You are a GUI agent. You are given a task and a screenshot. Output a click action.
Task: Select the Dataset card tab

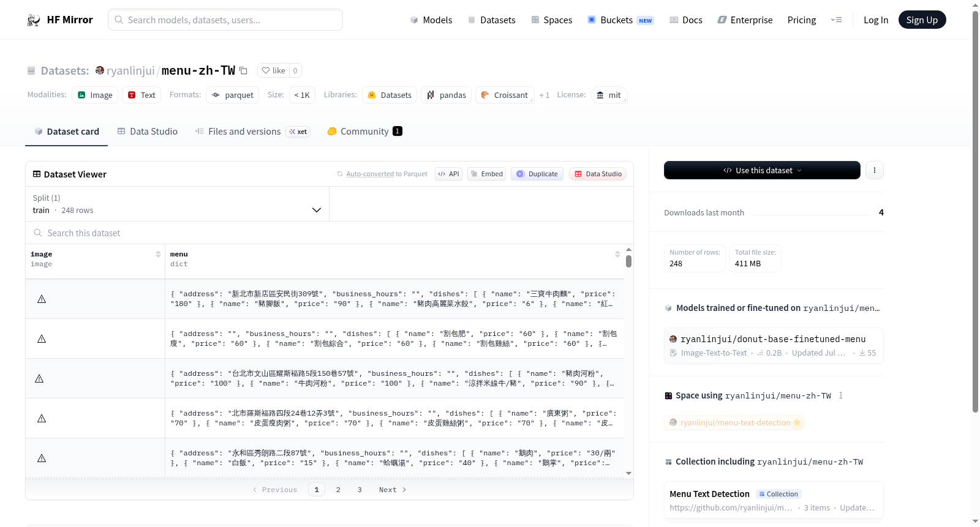[67, 132]
